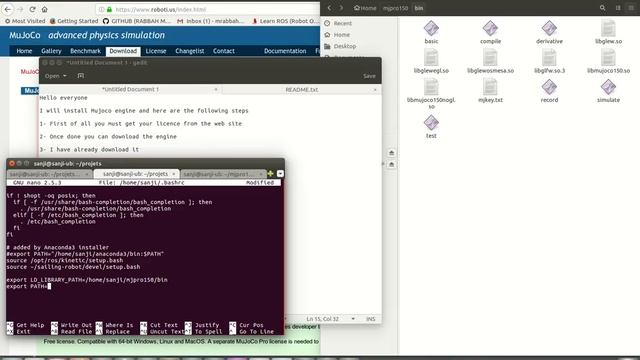Select the test executable icon
The height and width of the screenshot is (360, 640).
431,127
